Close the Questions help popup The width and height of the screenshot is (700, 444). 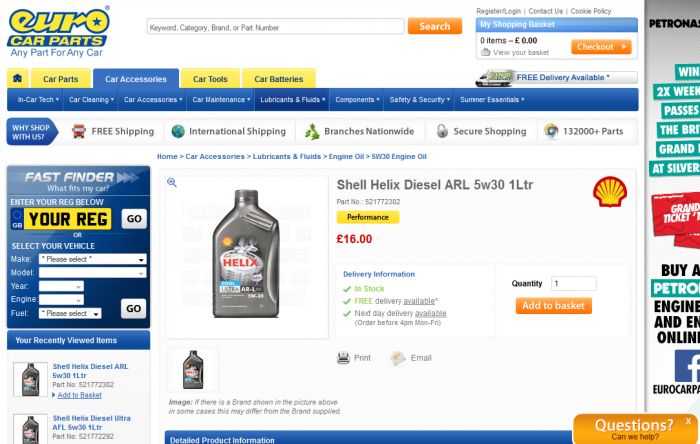pos(688,421)
